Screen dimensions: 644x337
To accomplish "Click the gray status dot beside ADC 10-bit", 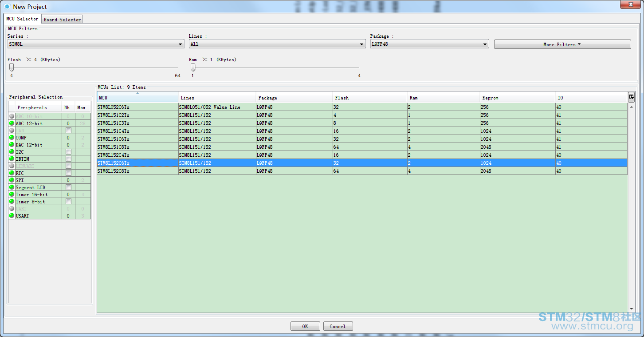I will [x=12, y=116].
